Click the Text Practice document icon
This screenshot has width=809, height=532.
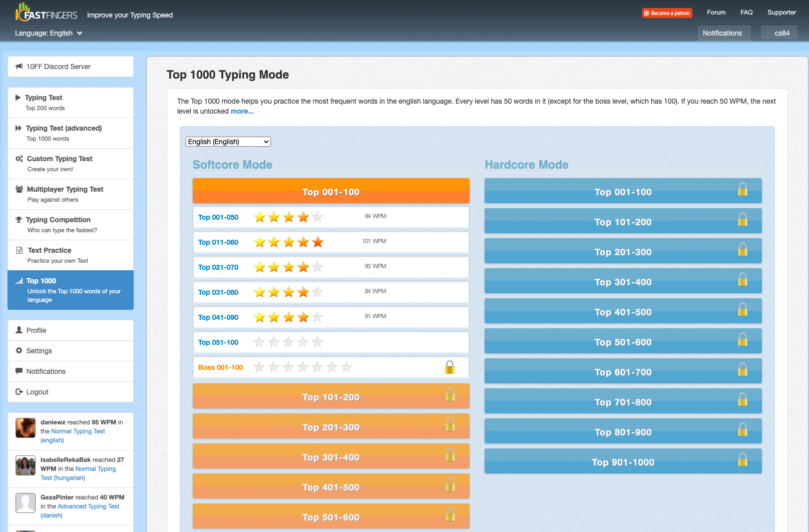[20, 250]
